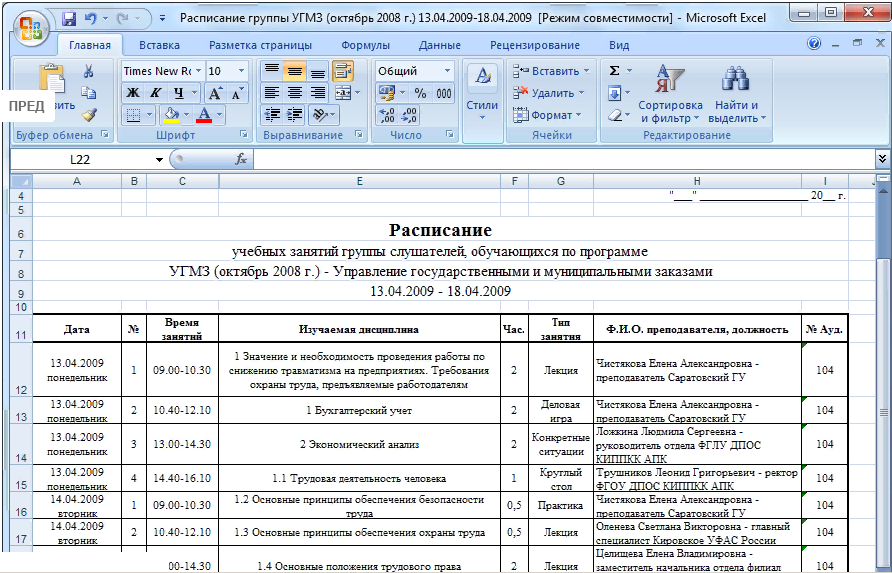The image size is (892, 573).
Task: Click the formula bar input field
Action: pos(560,160)
